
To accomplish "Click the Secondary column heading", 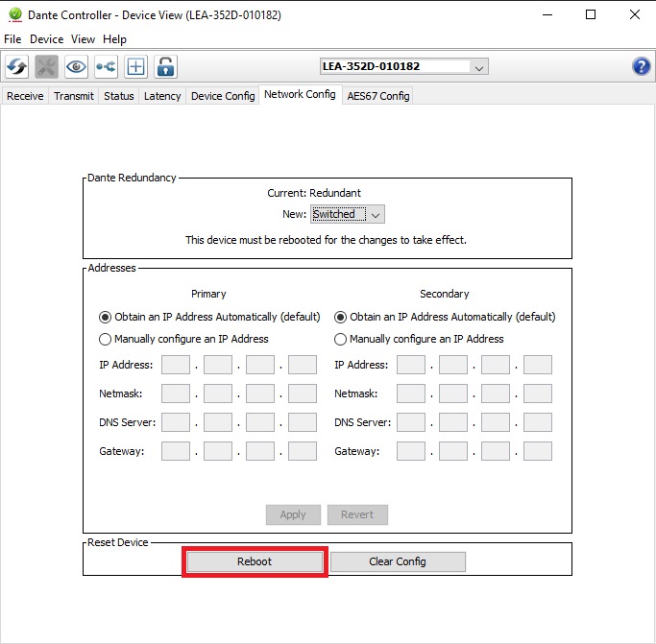I will 445,294.
